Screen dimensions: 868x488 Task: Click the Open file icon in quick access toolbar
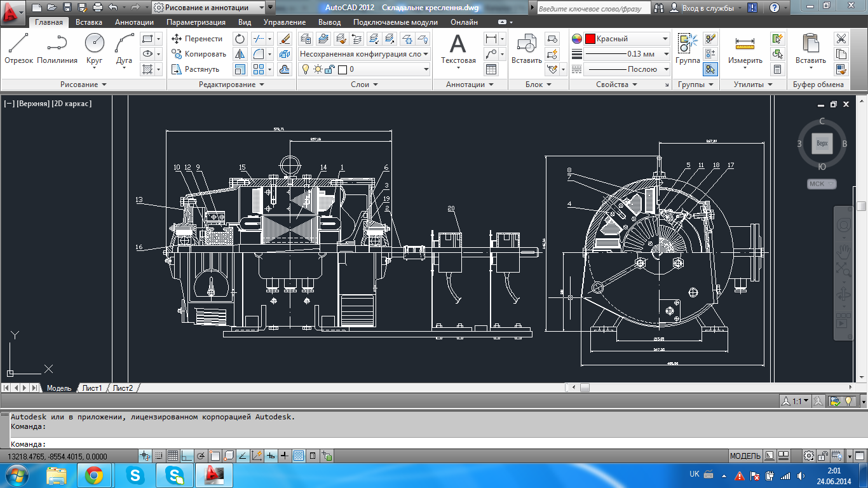click(x=51, y=8)
